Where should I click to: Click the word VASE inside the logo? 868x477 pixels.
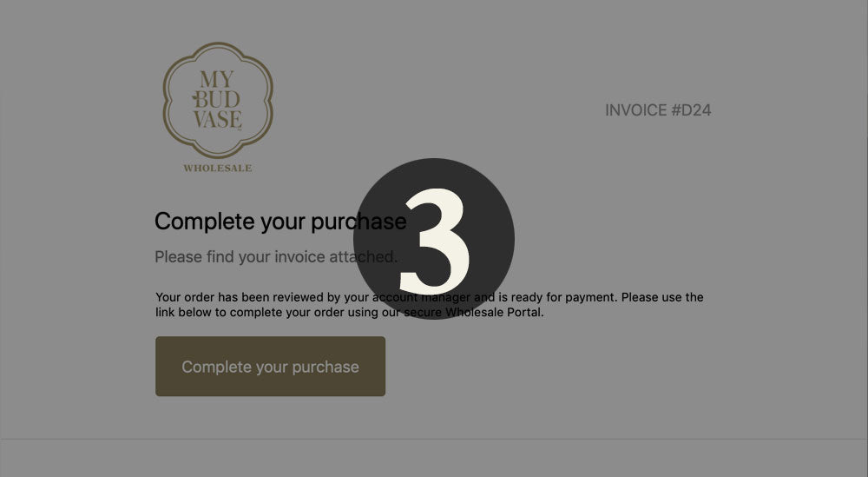218,120
